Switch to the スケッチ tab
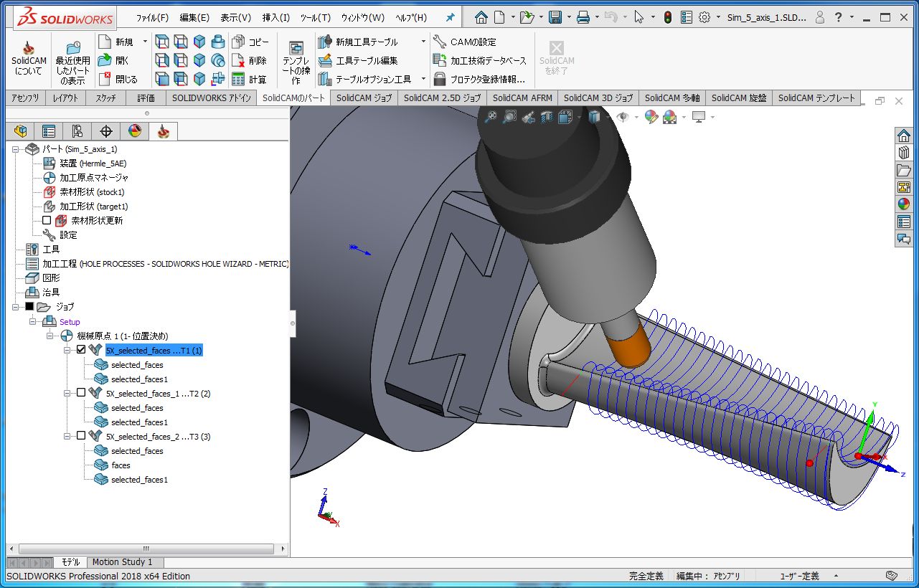 pos(105,98)
